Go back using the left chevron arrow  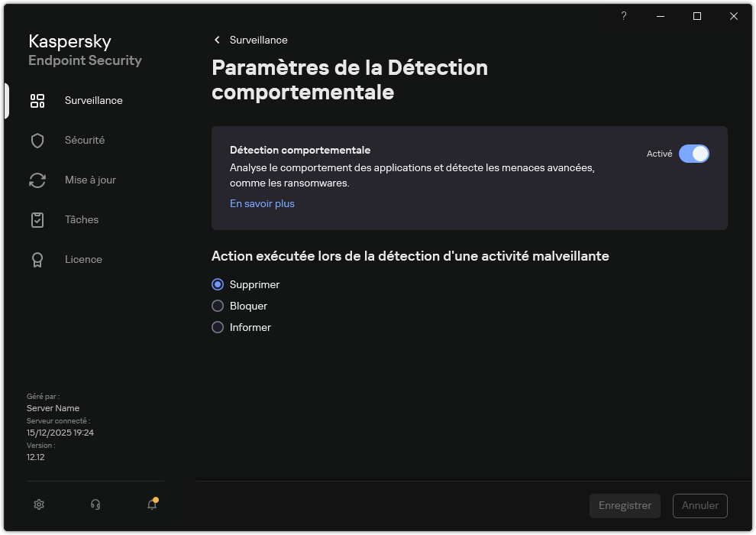pyautogui.click(x=217, y=40)
